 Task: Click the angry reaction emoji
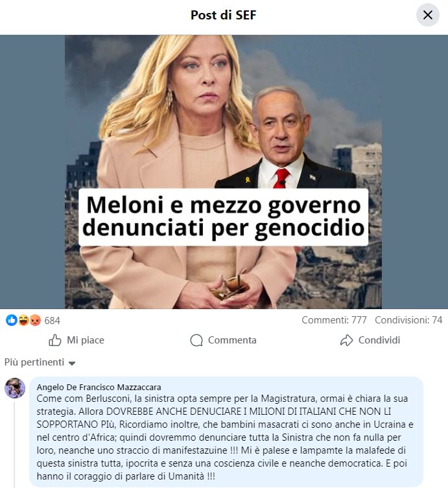coord(35,320)
